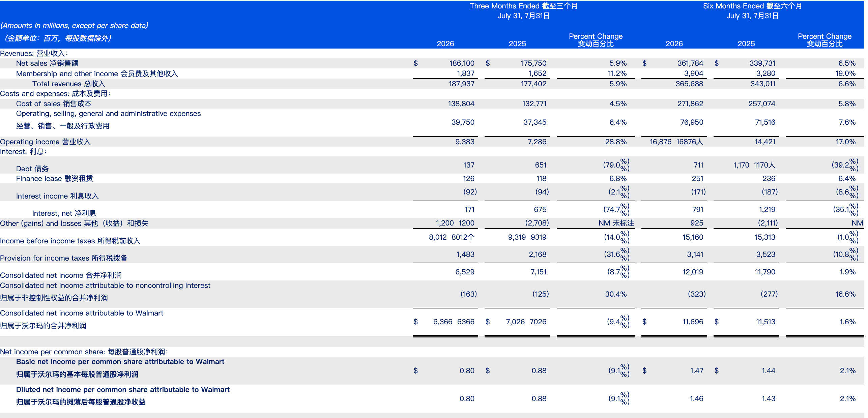Click Debt interest value 651
Screen dimensions: 868x418
click(x=541, y=165)
